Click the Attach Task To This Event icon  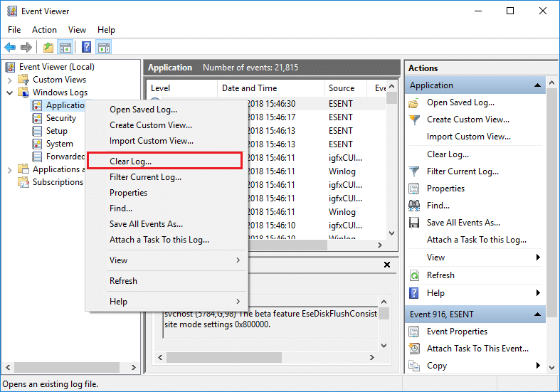[414, 349]
